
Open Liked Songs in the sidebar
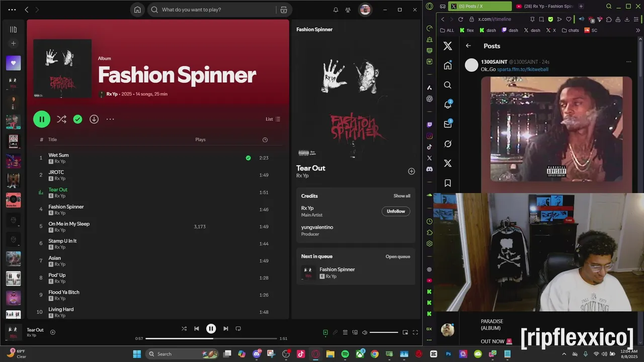click(x=13, y=63)
